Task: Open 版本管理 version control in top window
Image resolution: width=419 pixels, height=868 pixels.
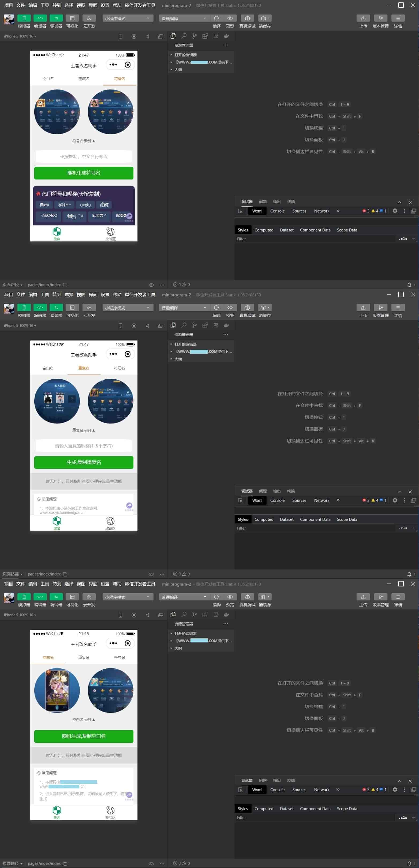Action: tap(381, 18)
